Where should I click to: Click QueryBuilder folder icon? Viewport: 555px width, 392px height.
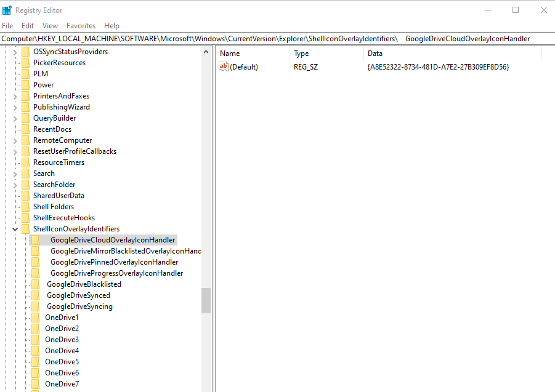click(x=25, y=118)
